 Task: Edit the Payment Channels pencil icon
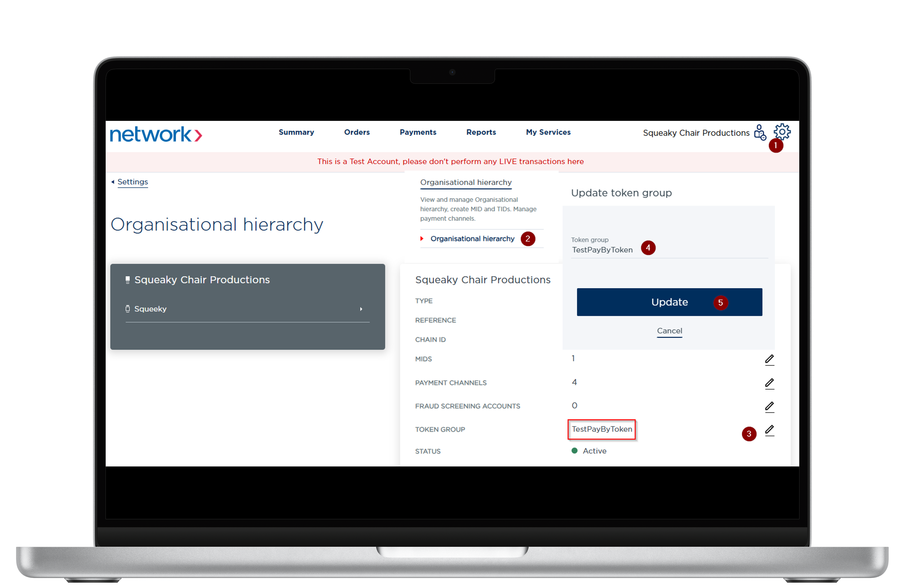pos(769,383)
